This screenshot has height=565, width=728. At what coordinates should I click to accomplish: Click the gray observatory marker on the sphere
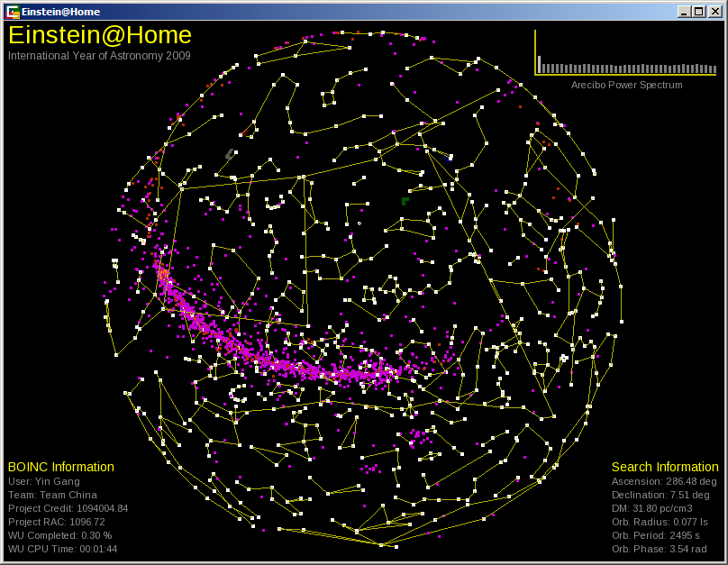230,154
